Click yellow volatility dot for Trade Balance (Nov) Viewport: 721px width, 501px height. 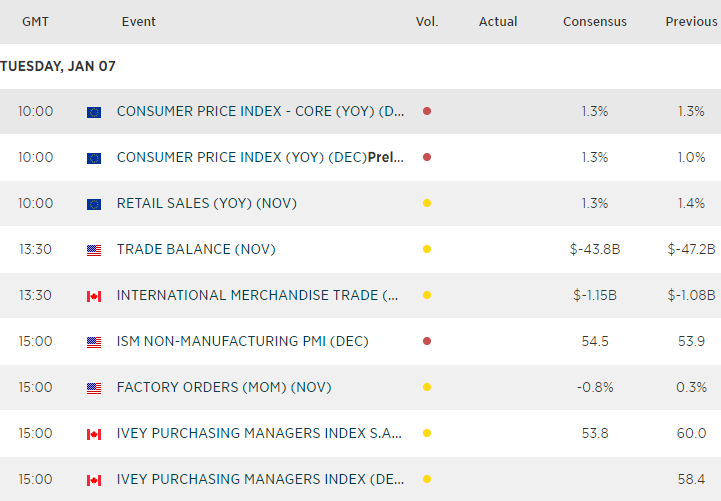(427, 249)
